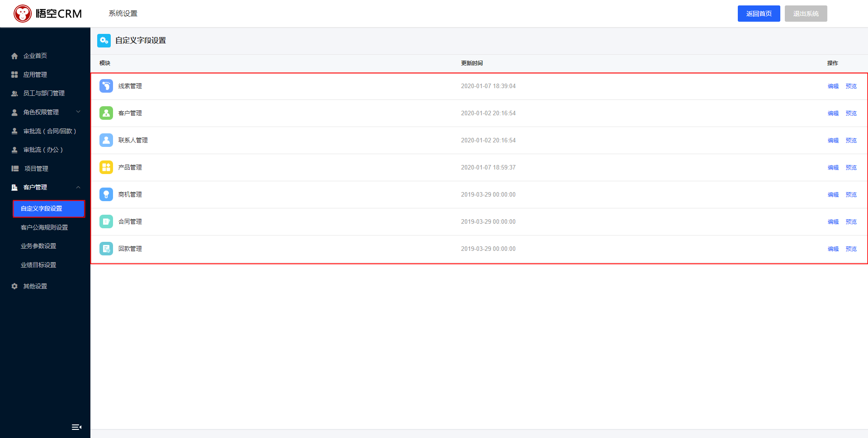
Task: Click the 角色权限管理 user icon
Action: point(14,113)
